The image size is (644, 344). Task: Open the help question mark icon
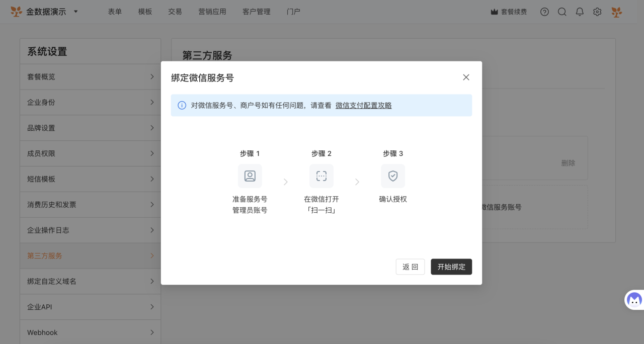pyautogui.click(x=544, y=12)
